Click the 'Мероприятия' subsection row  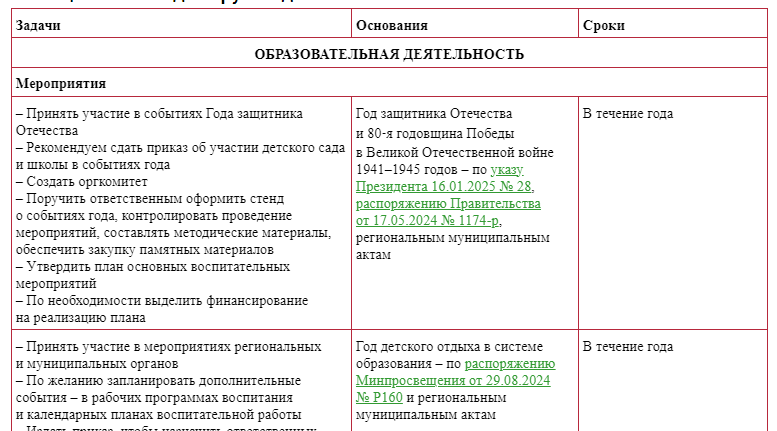pos(61,83)
